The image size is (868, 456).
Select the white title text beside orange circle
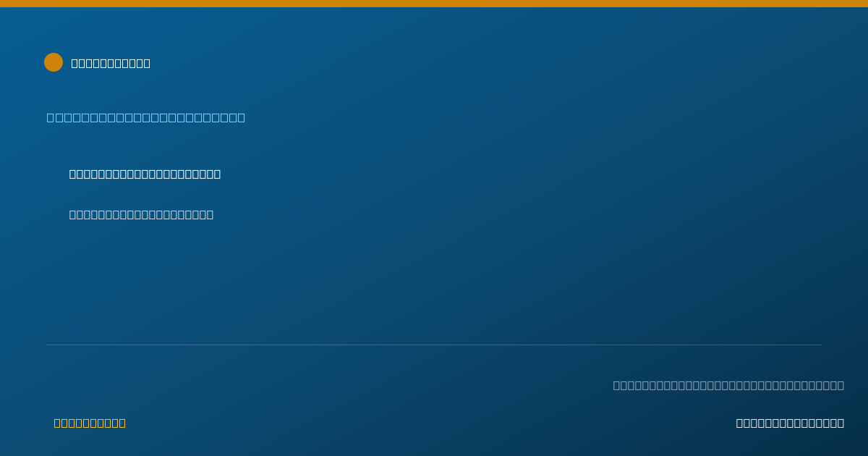pyautogui.click(x=111, y=63)
